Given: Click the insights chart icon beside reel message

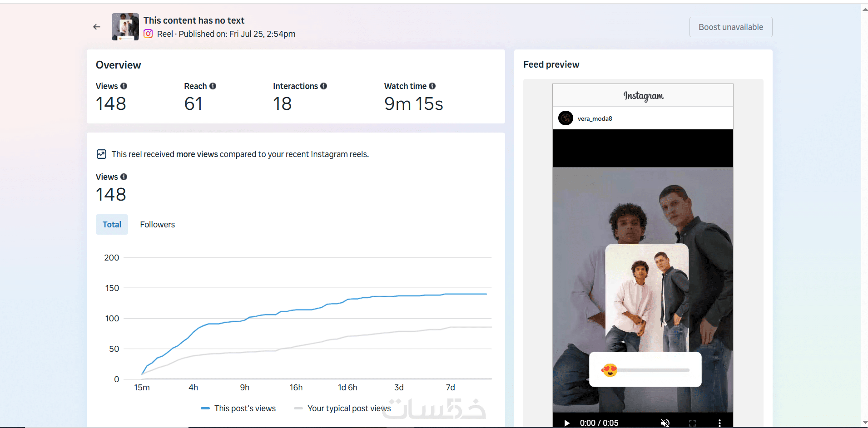Looking at the screenshot, I should click(101, 154).
